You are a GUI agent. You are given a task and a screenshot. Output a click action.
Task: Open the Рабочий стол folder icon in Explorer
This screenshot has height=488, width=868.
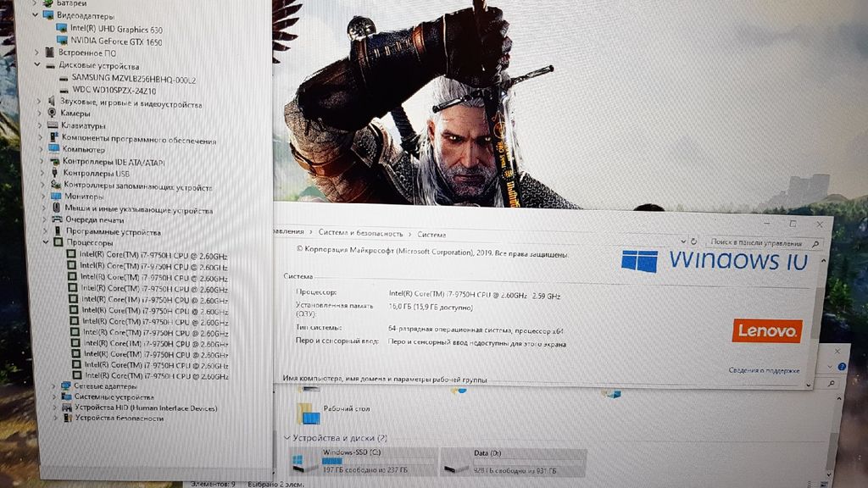(x=308, y=413)
